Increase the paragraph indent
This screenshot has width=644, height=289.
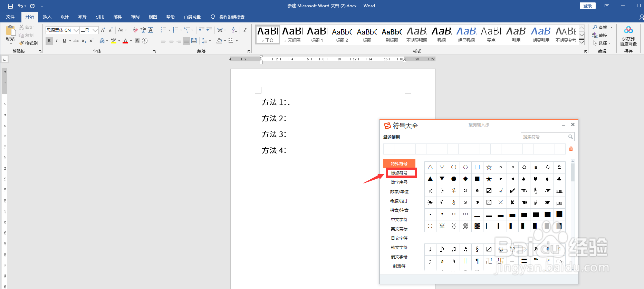(x=209, y=30)
